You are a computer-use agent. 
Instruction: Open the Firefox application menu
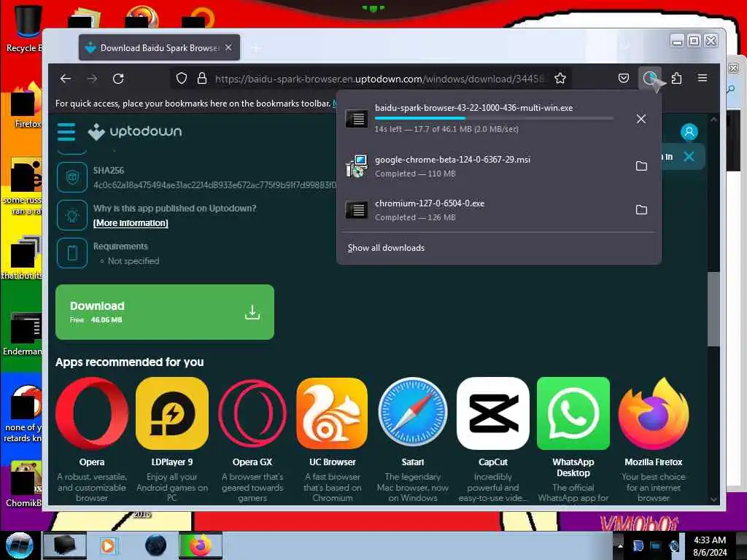tap(703, 78)
